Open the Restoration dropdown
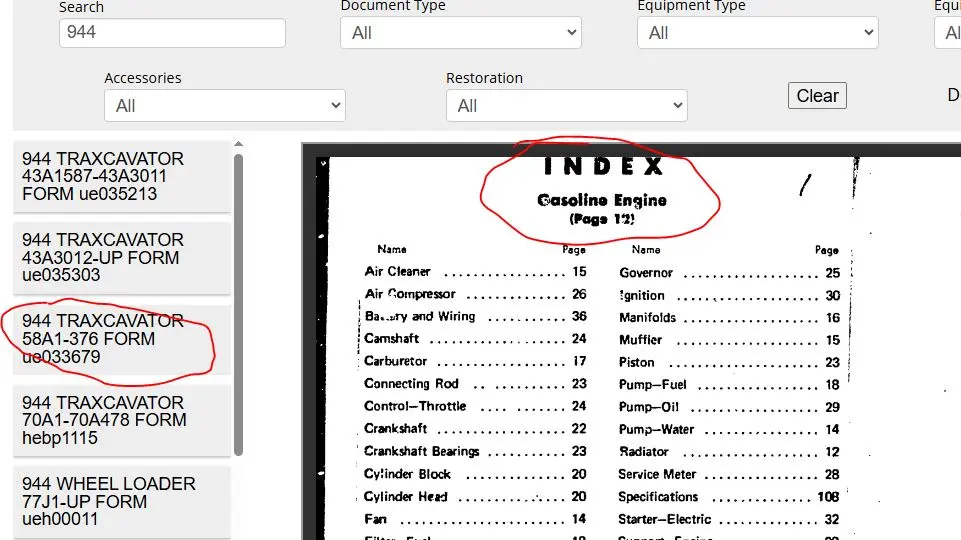 coord(567,105)
